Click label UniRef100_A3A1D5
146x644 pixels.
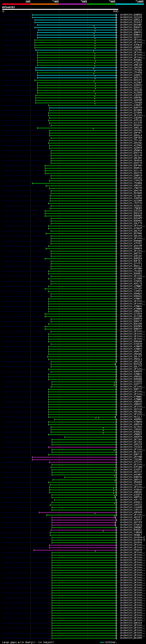pos(131,95)
